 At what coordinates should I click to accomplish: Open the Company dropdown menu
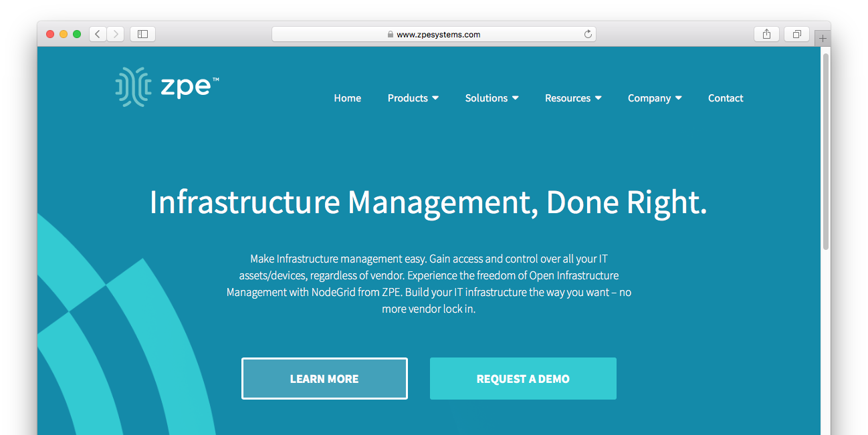pyautogui.click(x=654, y=98)
